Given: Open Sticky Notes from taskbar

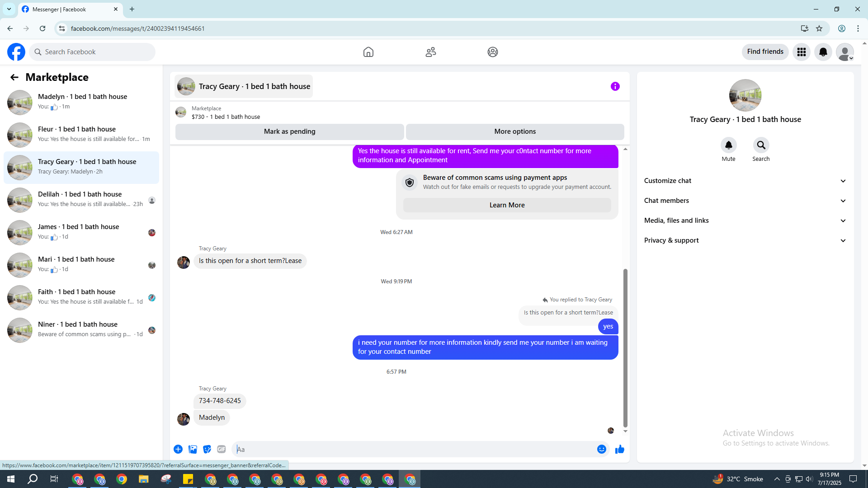Looking at the screenshot, I should point(188,479).
